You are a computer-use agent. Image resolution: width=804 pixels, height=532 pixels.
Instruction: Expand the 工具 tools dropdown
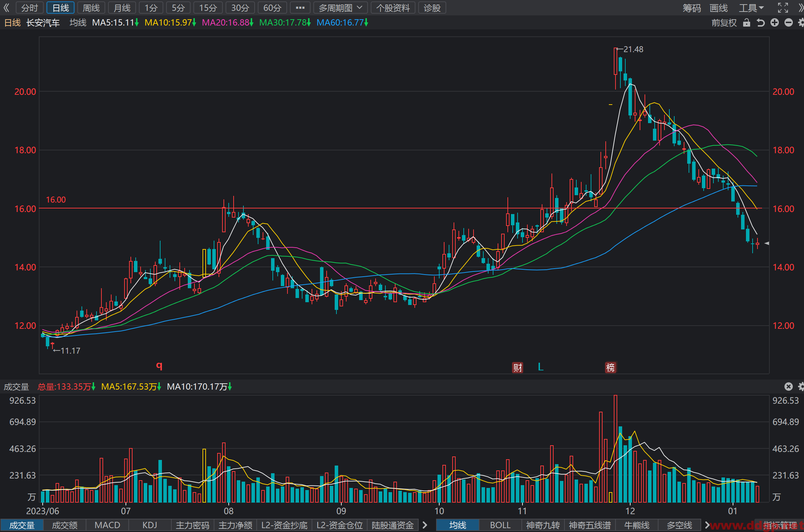click(x=751, y=8)
